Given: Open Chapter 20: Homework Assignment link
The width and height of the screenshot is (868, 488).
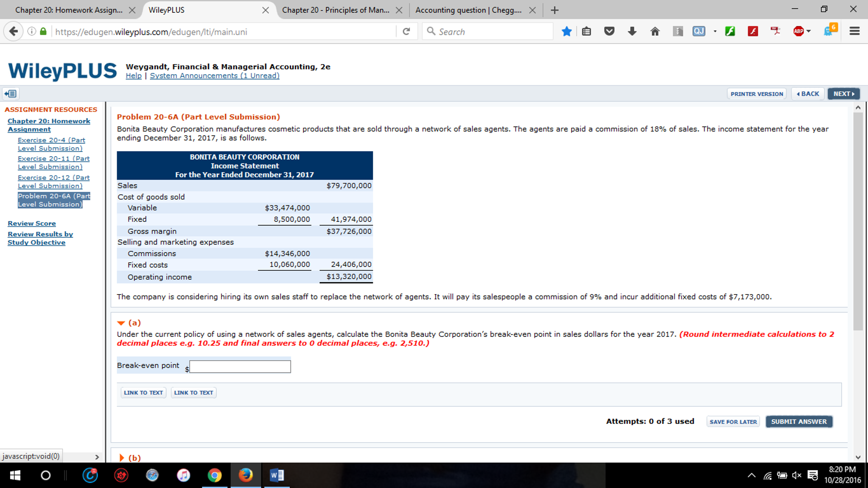Looking at the screenshot, I should click(49, 125).
